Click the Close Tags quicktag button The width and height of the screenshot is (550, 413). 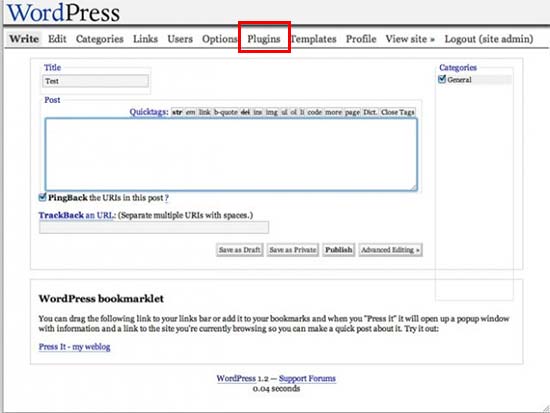pyautogui.click(x=398, y=112)
